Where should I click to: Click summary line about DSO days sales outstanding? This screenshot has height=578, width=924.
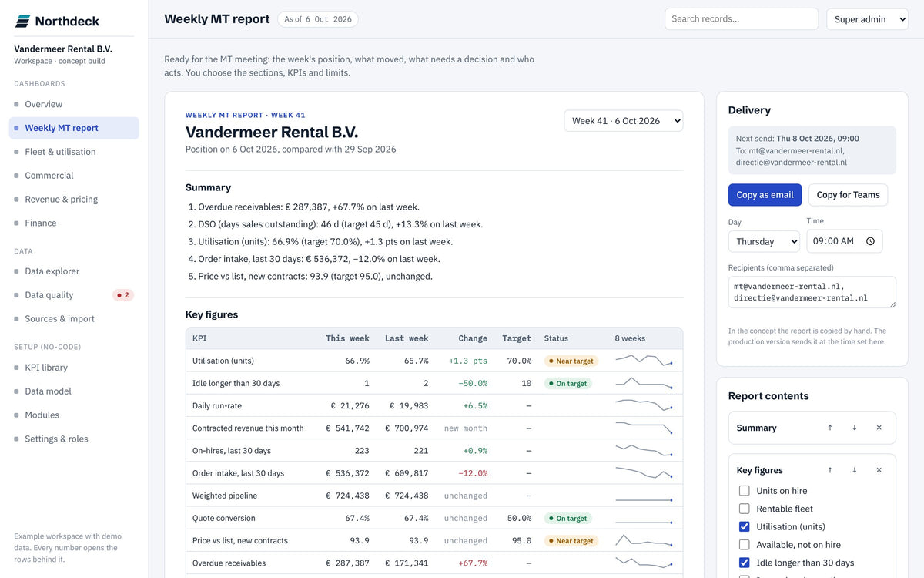[x=340, y=224]
